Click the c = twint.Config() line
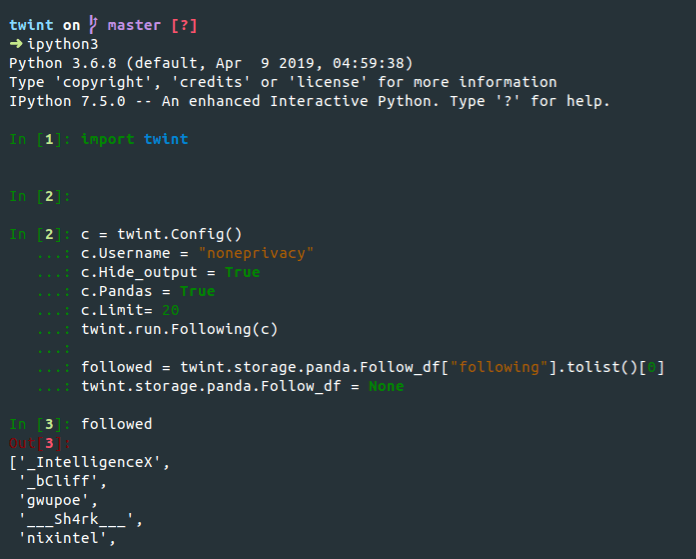This screenshot has width=696, height=559. click(x=162, y=234)
